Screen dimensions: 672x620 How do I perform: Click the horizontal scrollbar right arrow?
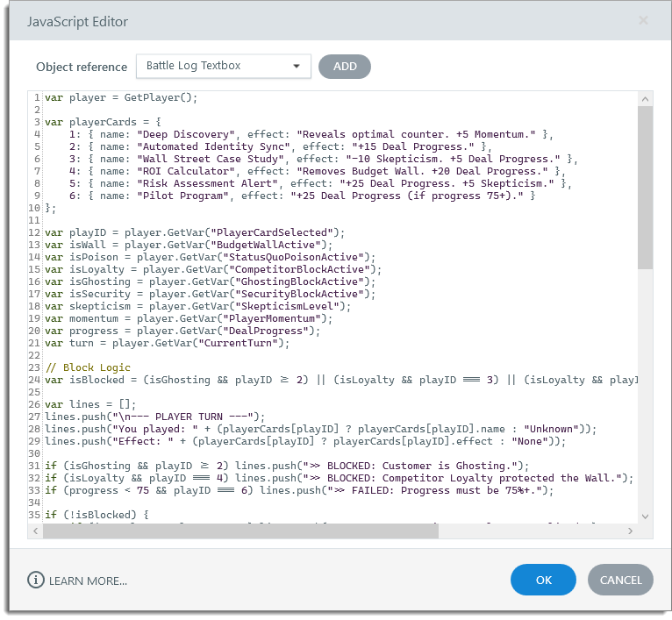(x=630, y=531)
